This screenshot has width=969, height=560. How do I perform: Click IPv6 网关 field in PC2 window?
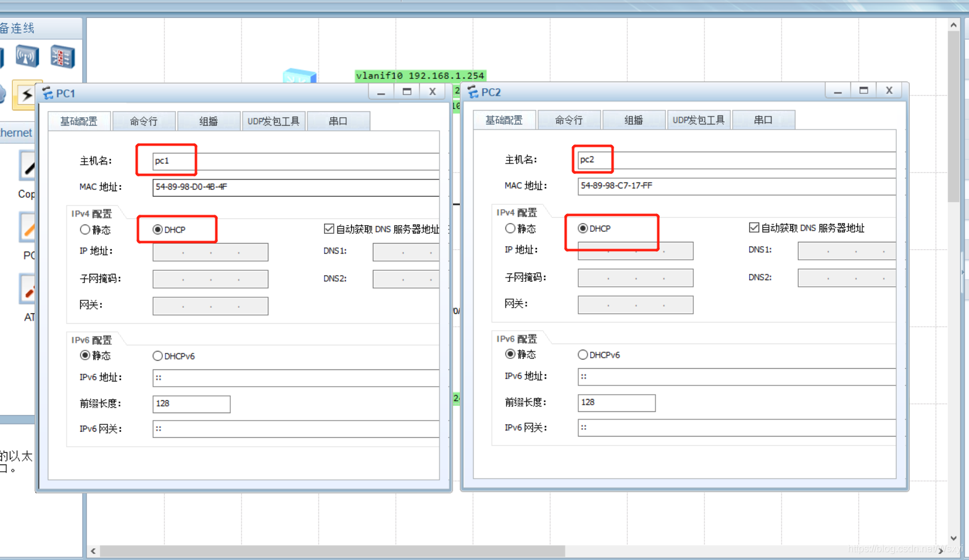(736, 427)
